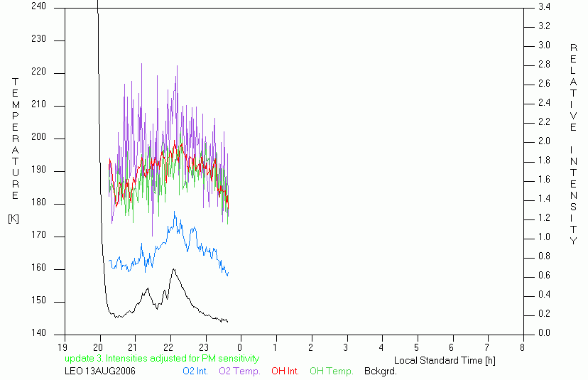Screen dimensions: 588x380
Task: Click the time axis label 1
Action: click(x=275, y=347)
